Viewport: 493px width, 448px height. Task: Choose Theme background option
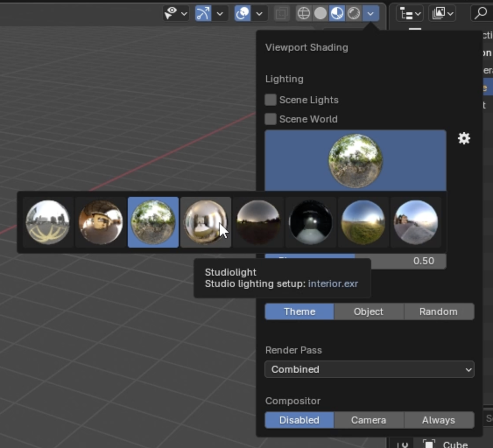tap(299, 311)
